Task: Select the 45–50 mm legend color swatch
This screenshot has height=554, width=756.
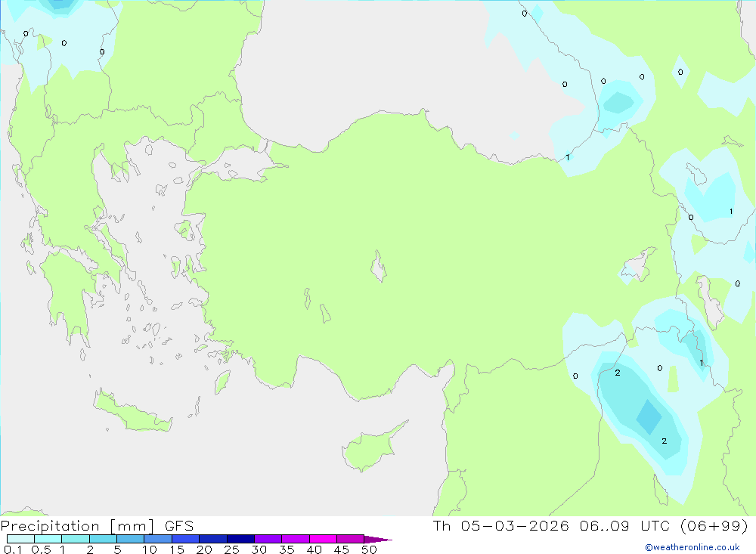Action: 351,539
